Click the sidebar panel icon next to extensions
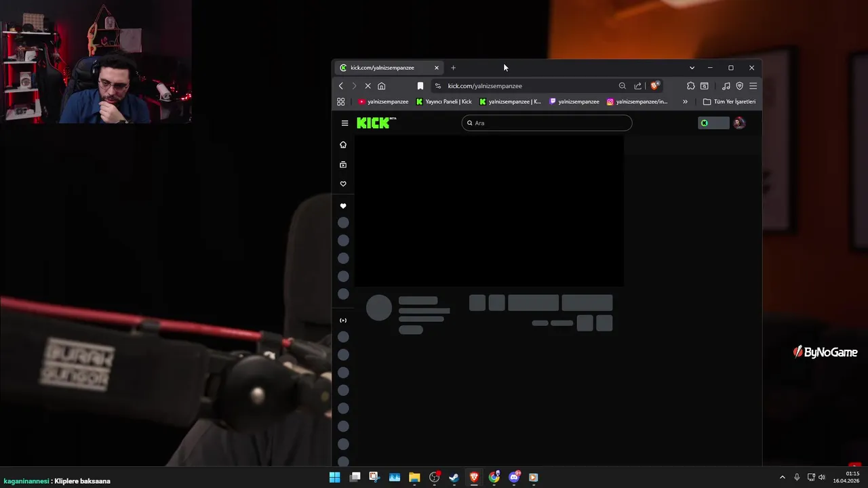868x488 pixels. tap(705, 86)
